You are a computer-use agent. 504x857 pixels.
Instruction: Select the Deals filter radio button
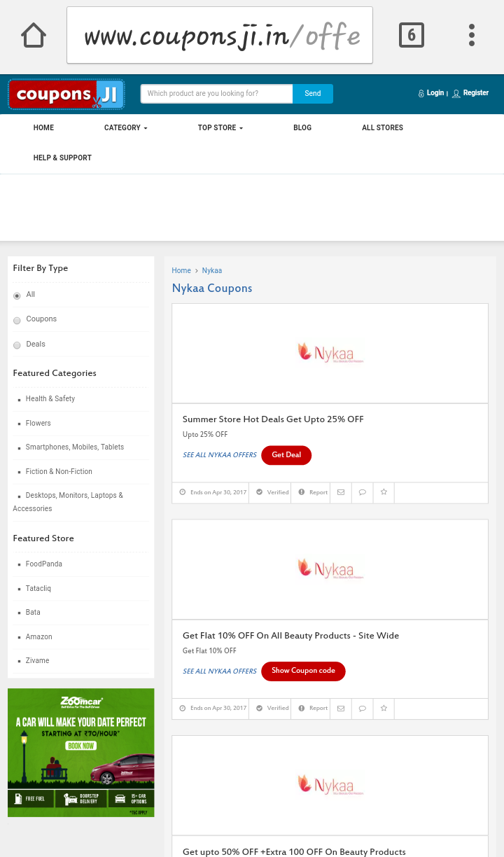coord(17,345)
